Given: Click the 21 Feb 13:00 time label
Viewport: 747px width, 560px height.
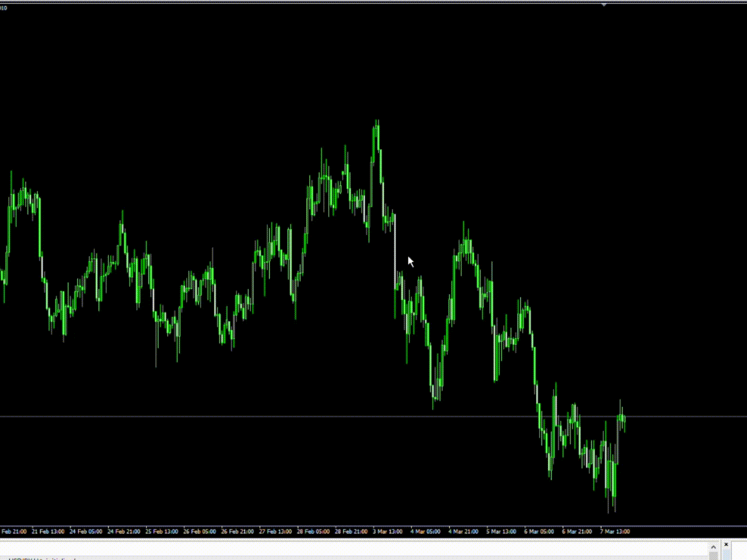Looking at the screenshot, I should [48, 531].
